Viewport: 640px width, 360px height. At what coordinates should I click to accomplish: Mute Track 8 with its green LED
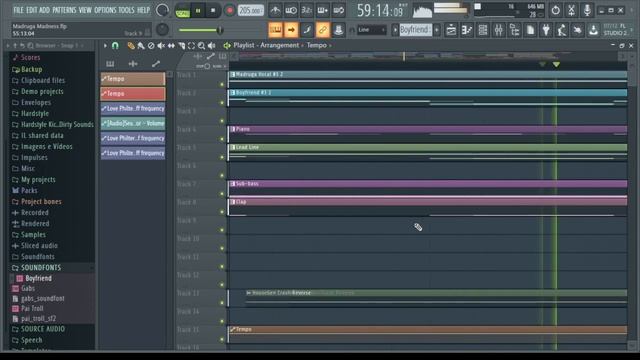[222, 212]
